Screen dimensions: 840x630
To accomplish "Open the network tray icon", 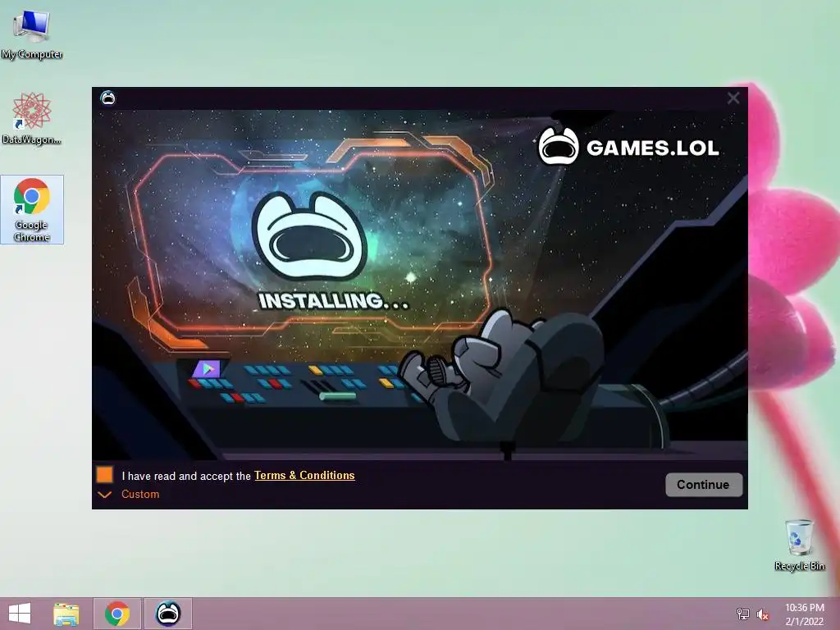I will (x=742, y=614).
